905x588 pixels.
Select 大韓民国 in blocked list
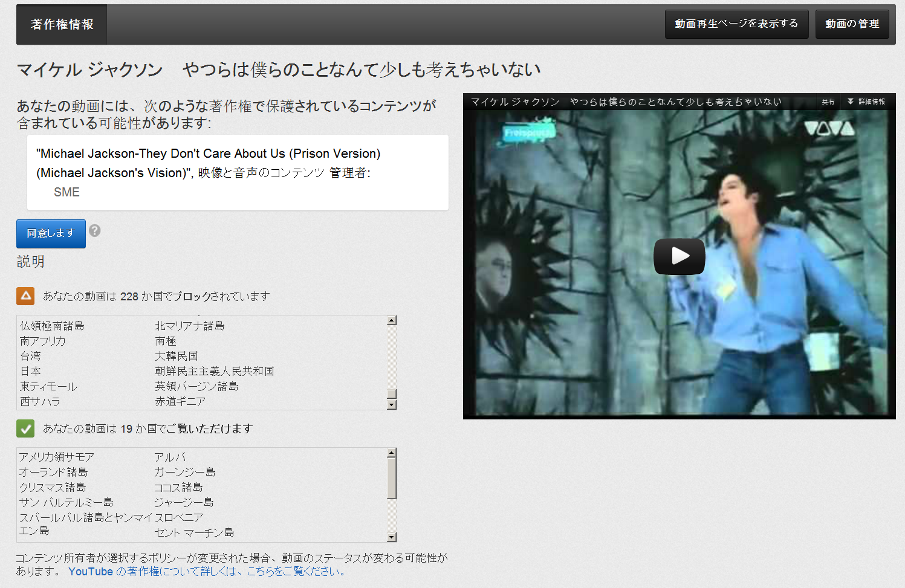click(177, 356)
